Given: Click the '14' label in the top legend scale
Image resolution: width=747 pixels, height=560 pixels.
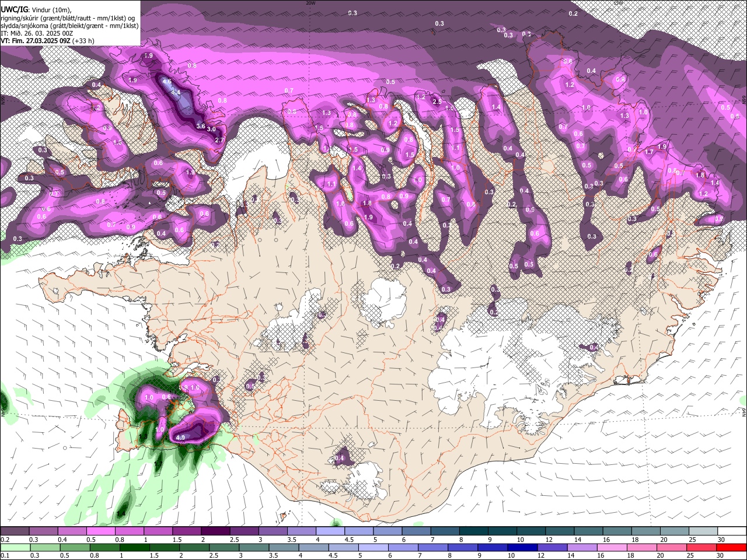Looking at the screenshot, I should [578, 540].
